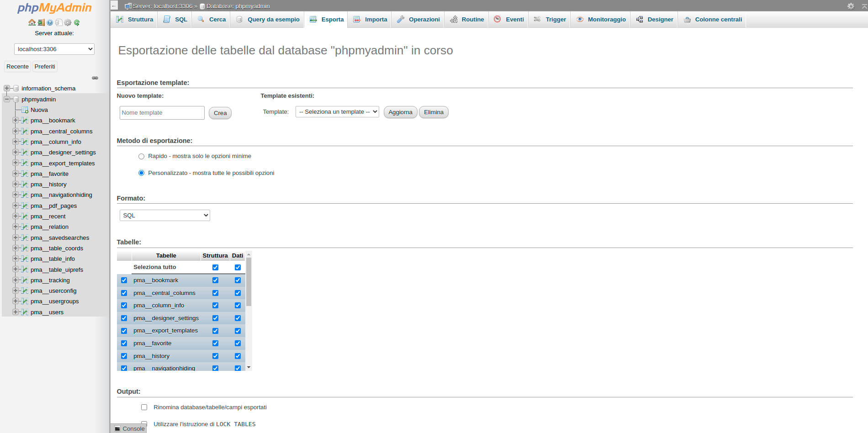Select the Rapido export method
868x433 pixels.
(141, 156)
